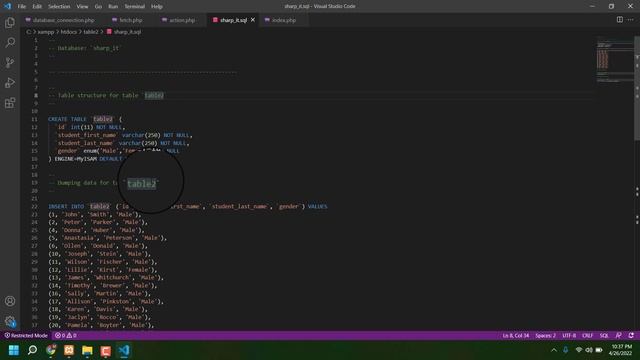
Task: Click INSERT INTO keyword on line 22
Action: (66, 207)
